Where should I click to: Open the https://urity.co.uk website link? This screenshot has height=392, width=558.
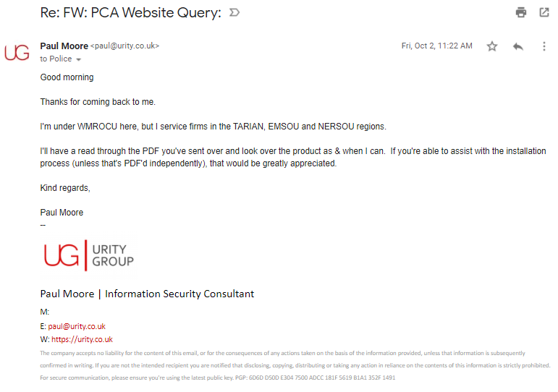(x=82, y=339)
